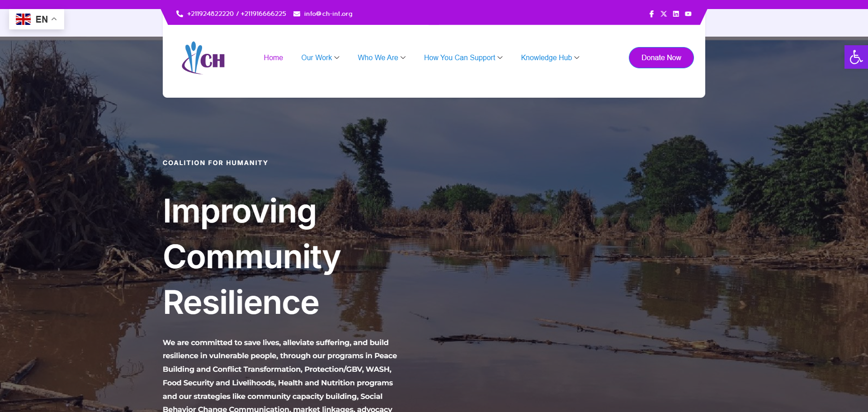Viewport: 868px width, 412px height.
Task: Open the X (Twitter) social icon
Action: (664, 14)
